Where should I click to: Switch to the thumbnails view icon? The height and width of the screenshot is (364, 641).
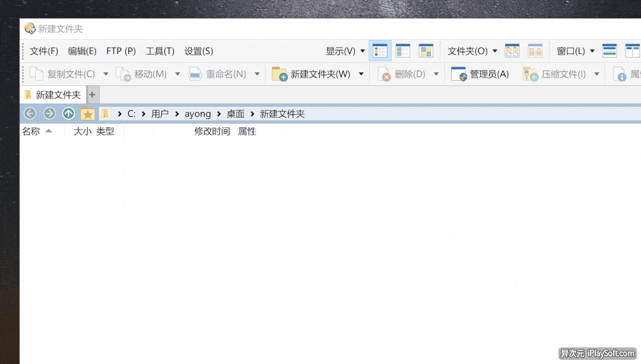(426, 51)
